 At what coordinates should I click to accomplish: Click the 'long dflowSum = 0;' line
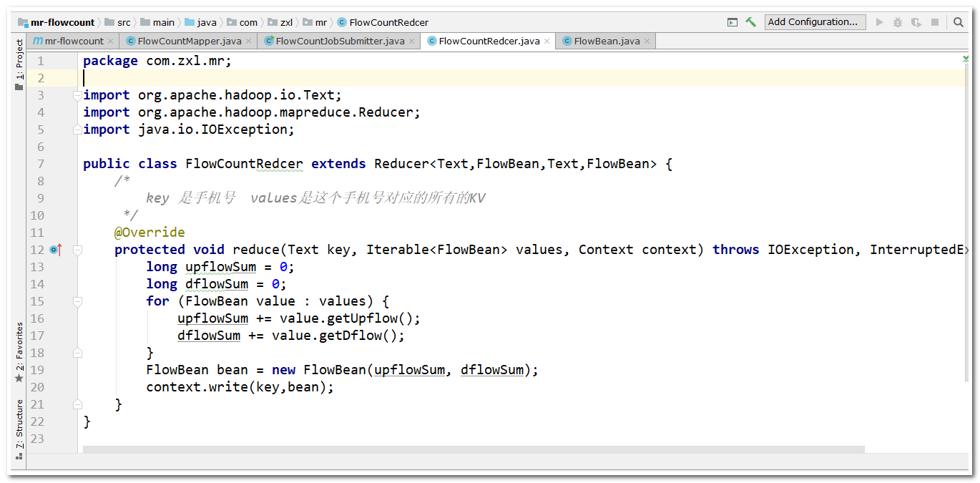coord(217,284)
